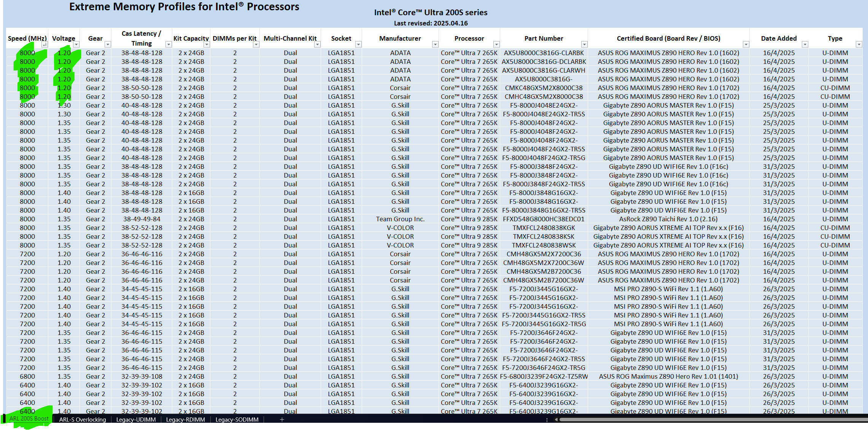Select part number cell CMH48GX5M2B7200C36W
868x430 pixels.
544,280
